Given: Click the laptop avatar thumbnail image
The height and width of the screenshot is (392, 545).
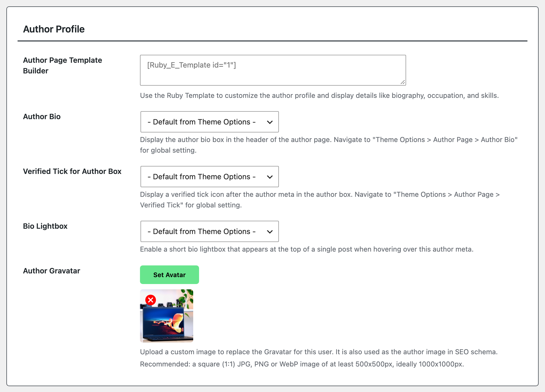Looking at the screenshot, I should point(167,316).
